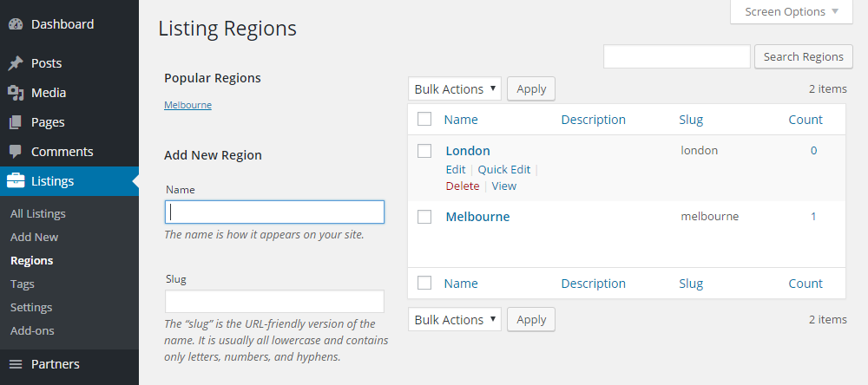Select Regions submenu item
Image resolution: width=868 pixels, height=385 pixels.
click(31, 260)
